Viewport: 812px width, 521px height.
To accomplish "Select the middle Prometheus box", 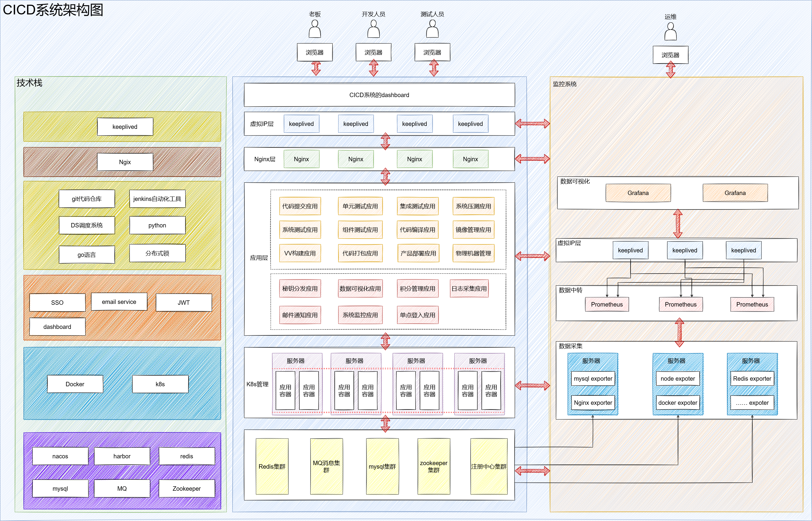I will 681,304.
